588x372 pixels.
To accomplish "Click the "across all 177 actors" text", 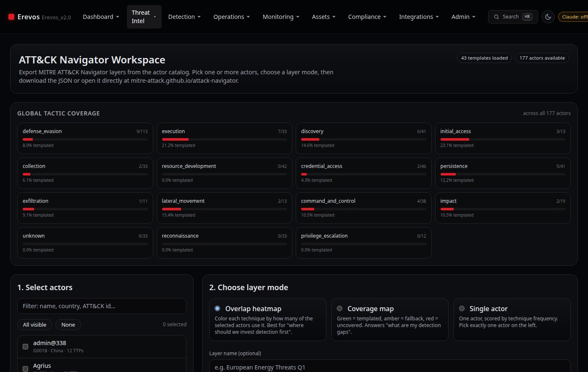I will 547,113.
